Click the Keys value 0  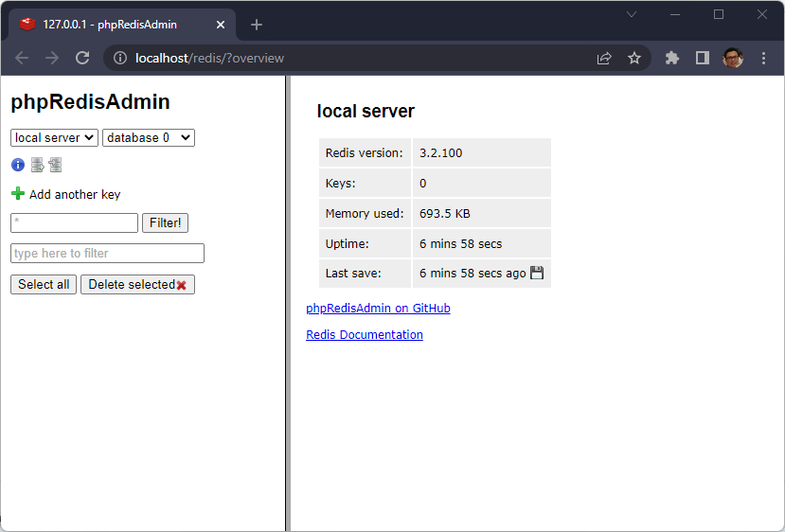423,184
